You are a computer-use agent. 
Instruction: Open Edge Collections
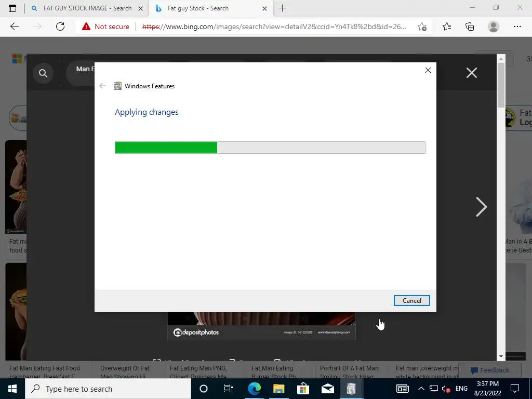pyautogui.click(x=470, y=26)
